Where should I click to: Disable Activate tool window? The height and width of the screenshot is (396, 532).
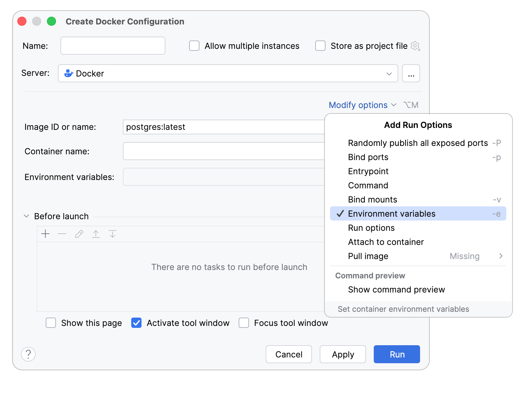pyautogui.click(x=136, y=323)
